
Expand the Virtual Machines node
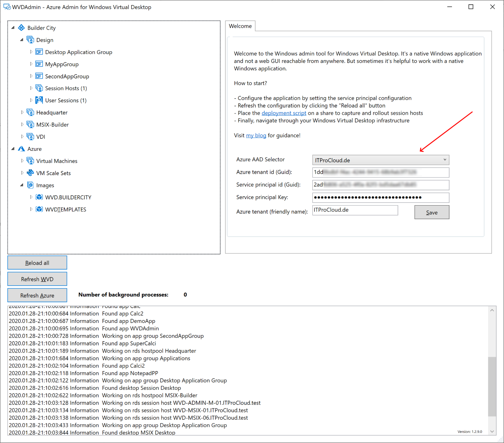(22, 161)
